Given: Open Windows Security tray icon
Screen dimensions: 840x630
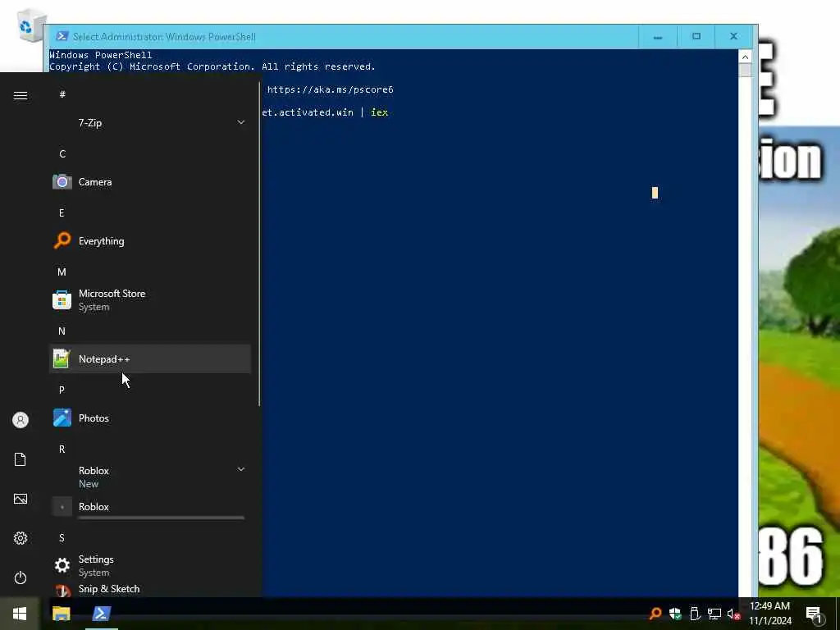Looking at the screenshot, I should click(x=675, y=614).
